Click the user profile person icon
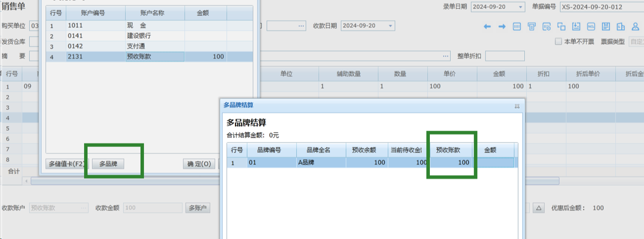The height and width of the screenshot is (239, 644). click(x=635, y=26)
